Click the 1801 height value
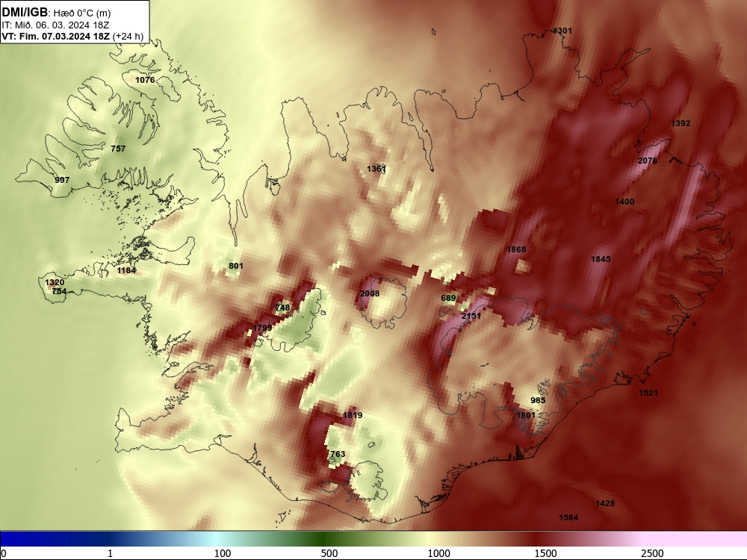This screenshot has width=747, height=560. click(x=526, y=415)
